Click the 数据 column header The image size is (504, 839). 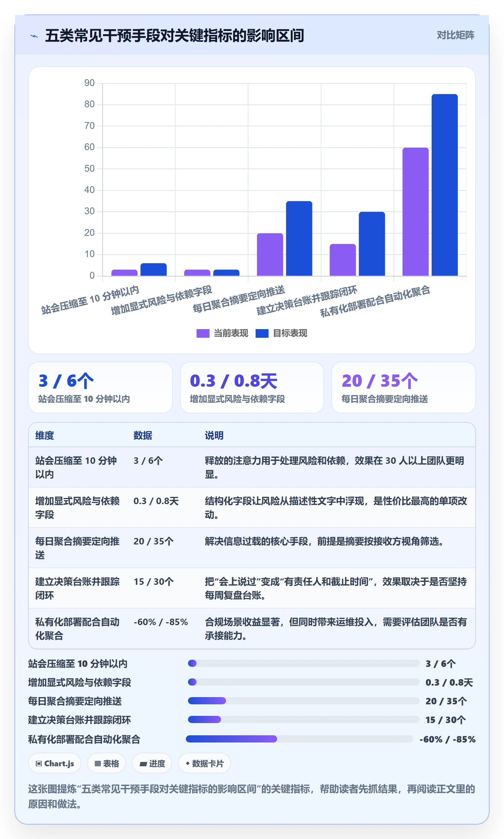(x=143, y=435)
